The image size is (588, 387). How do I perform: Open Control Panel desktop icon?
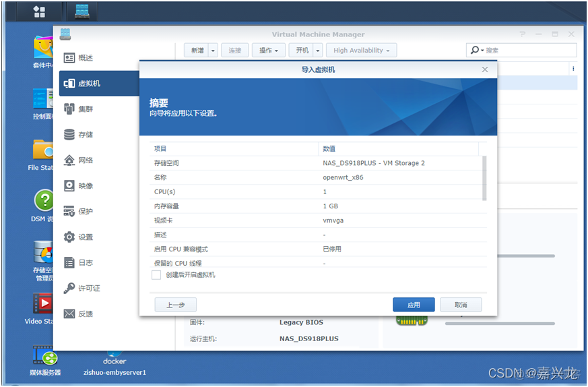[43, 98]
